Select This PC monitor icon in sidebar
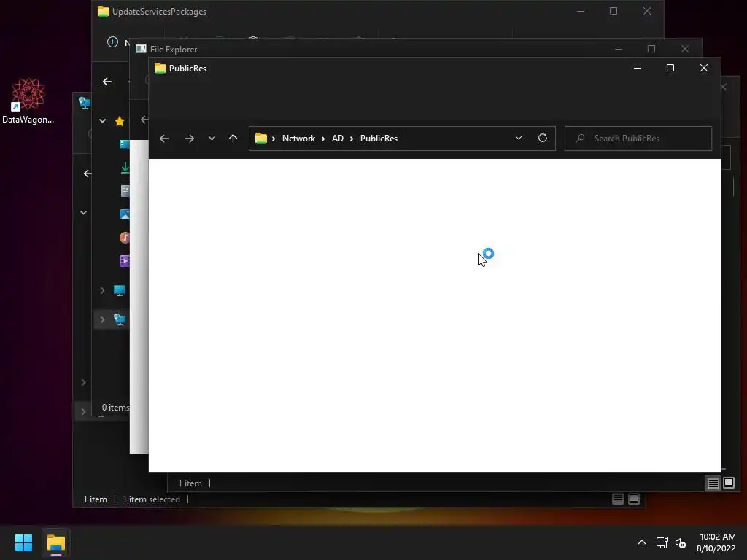Screen dimensions: 747x560 point(119,290)
